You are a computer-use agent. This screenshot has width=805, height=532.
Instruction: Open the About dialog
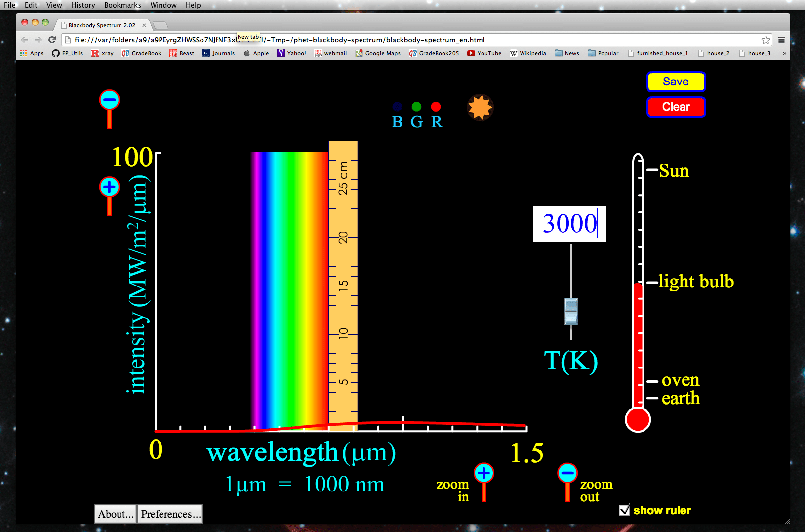pyautogui.click(x=115, y=514)
